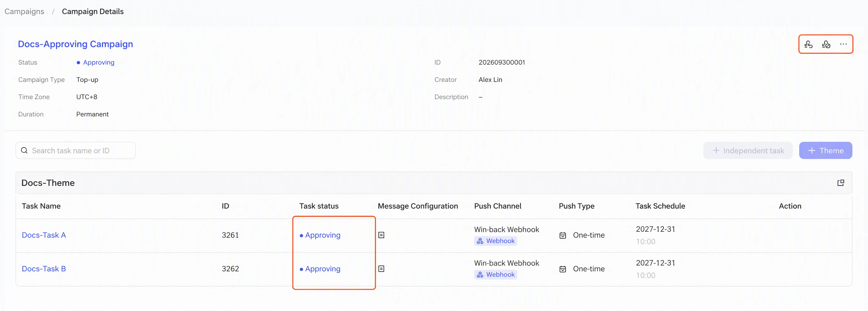Image resolution: width=868 pixels, height=311 pixels.
Task: Click the Docs-Theme header title
Action: coord(48,183)
